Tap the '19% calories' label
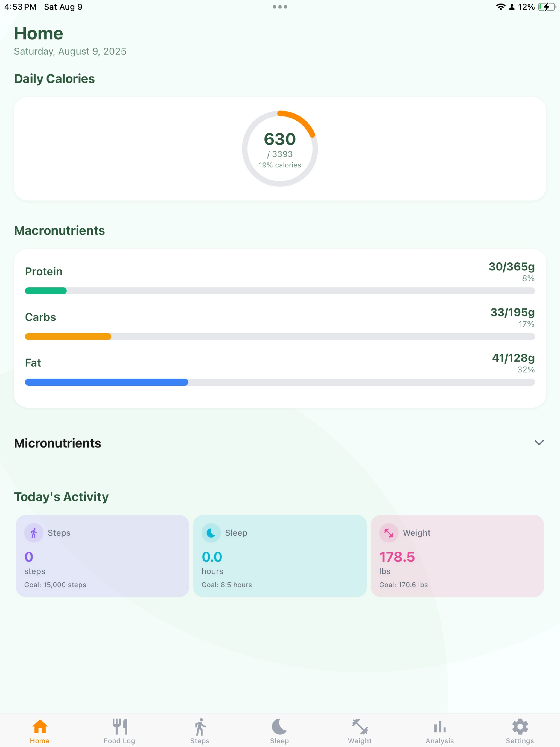This screenshot has width=560, height=747. pos(280,165)
